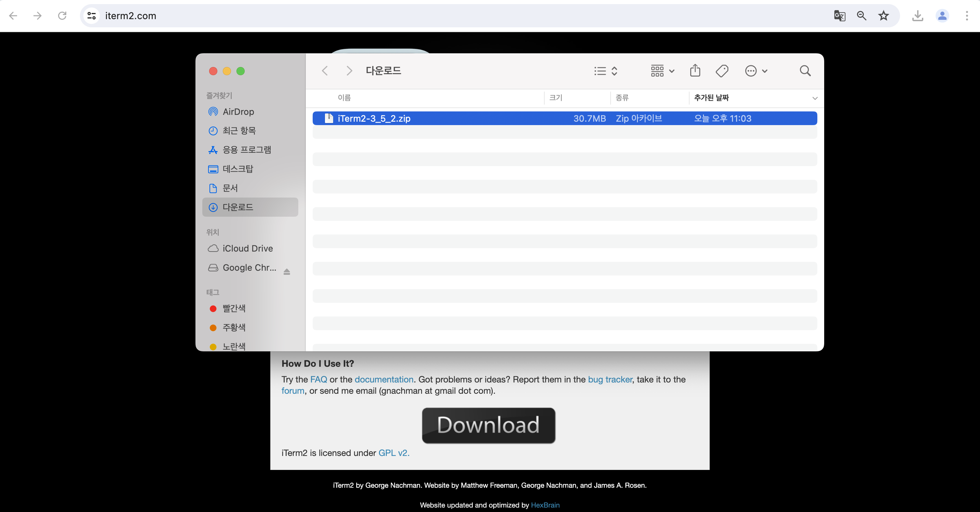
Task: Open iCloud Drive in sidebar
Action: [247, 248]
